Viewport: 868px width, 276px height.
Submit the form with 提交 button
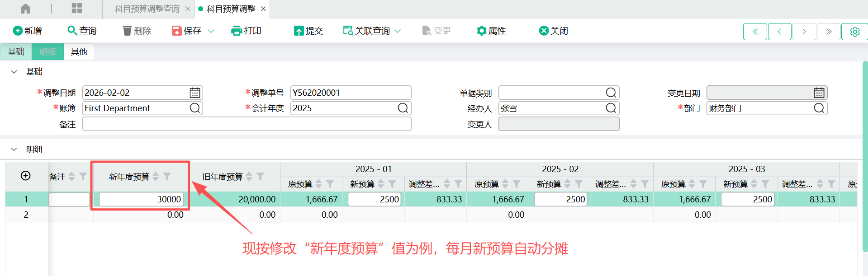point(308,31)
